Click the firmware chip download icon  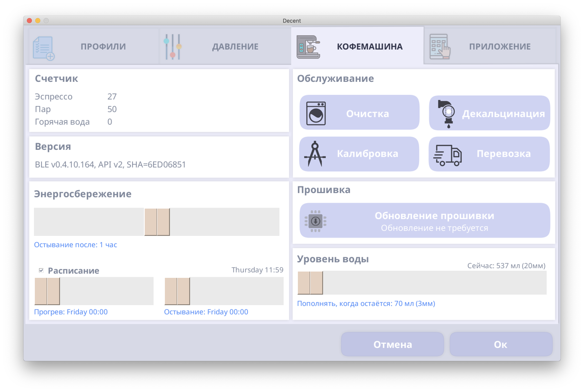point(315,221)
